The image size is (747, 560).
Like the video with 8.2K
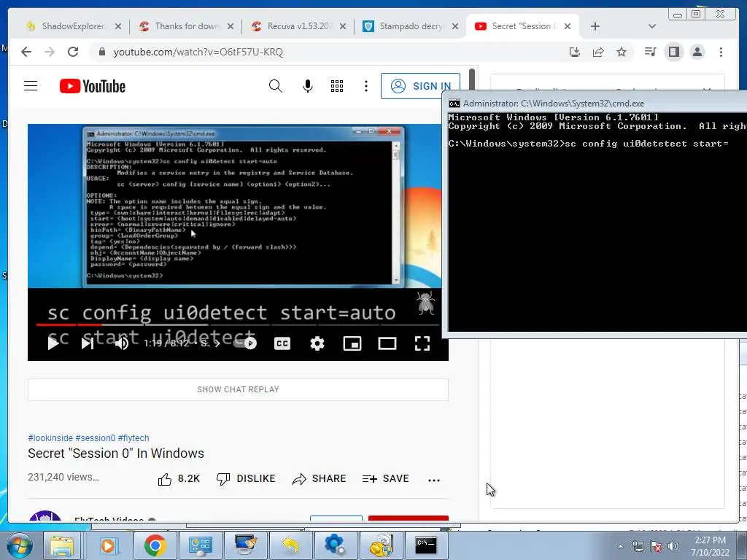click(179, 478)
